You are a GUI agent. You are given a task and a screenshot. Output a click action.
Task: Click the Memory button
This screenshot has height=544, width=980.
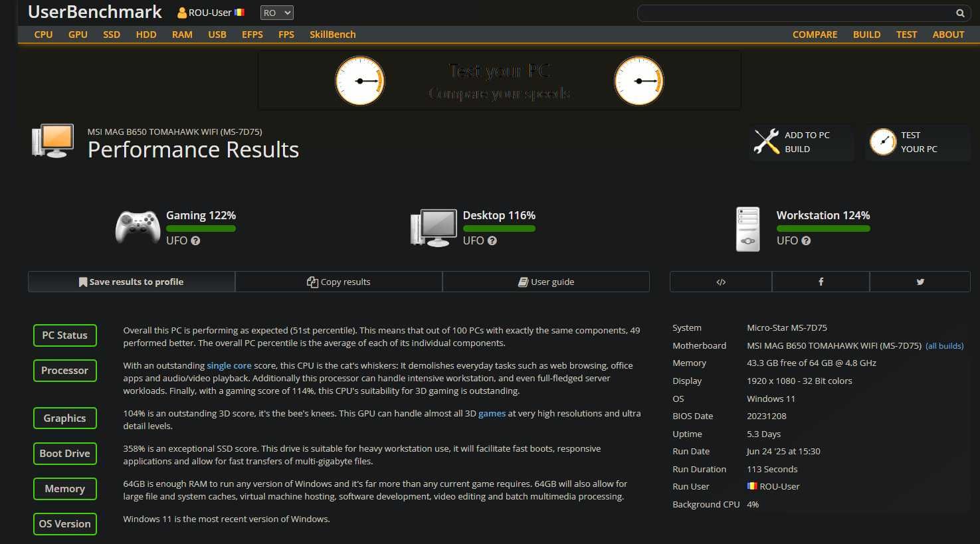(x=65, y=489)
